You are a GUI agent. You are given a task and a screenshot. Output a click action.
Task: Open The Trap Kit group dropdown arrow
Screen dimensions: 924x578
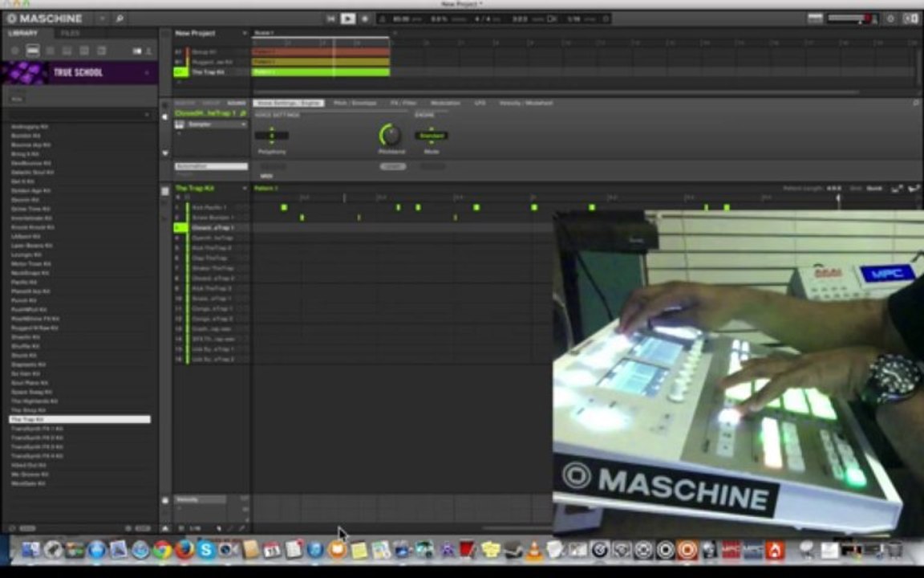pos(245,188)
